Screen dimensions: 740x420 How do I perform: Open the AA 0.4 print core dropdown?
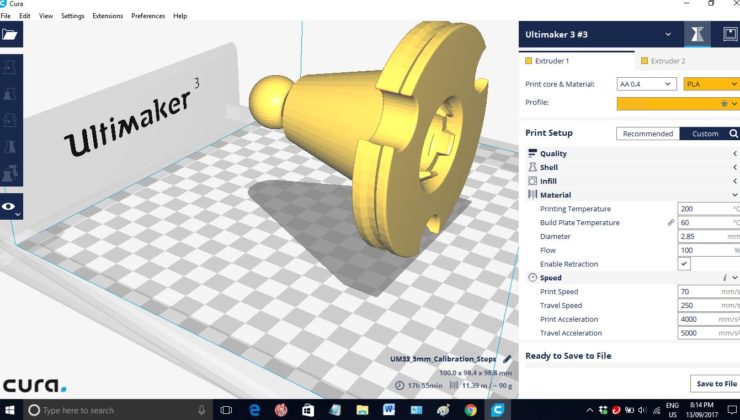tap(646, 84)
